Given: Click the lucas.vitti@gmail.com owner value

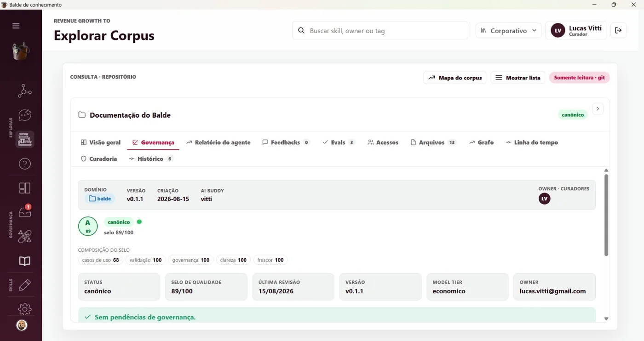Looking at the screenshot, I should (553, 291).
